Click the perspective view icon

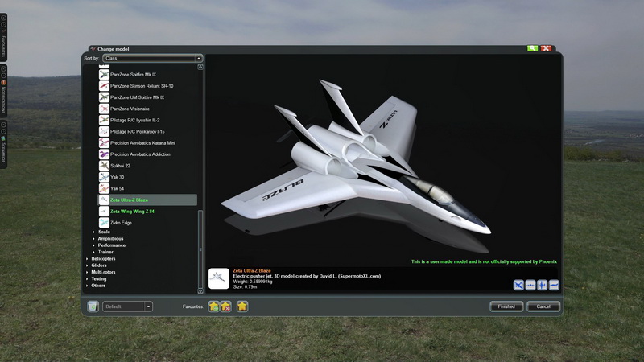click(519, 285)
